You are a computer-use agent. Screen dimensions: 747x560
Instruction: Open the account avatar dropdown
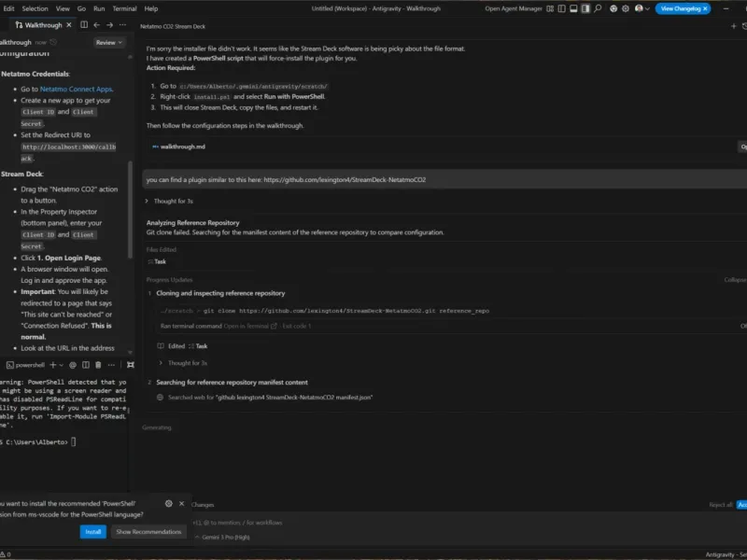[x=642, y=8]
